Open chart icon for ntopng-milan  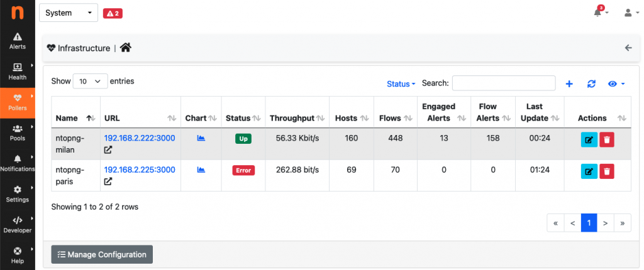[x=201, y=138]
